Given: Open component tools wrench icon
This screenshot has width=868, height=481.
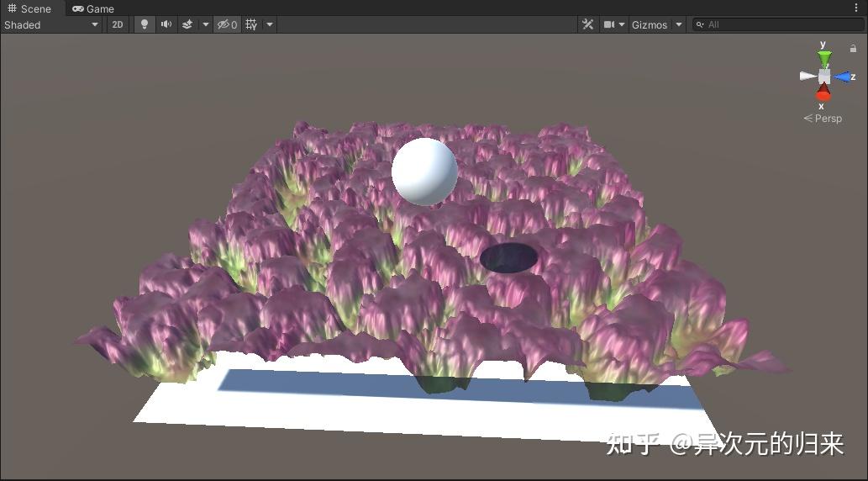Looking at the screenshot, I should [588, 24].
